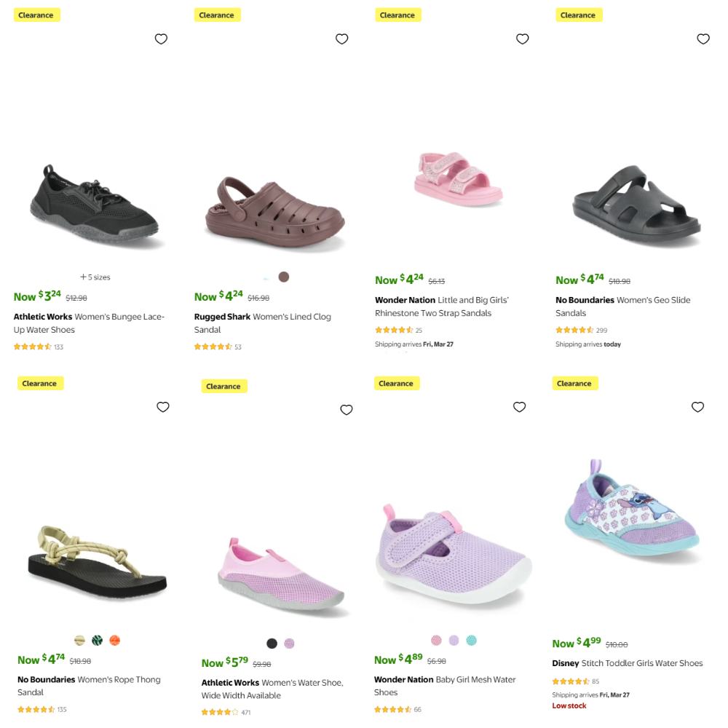Tap heart on Baby Girl Mesh Water Shoes
This screenshot has width=728, height=728.
pos(519,407)
